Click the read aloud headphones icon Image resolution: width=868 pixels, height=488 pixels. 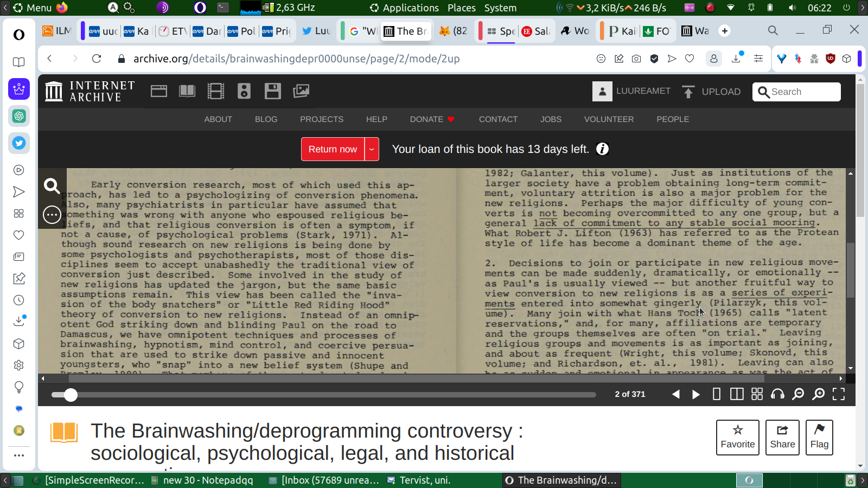[777, 394]
